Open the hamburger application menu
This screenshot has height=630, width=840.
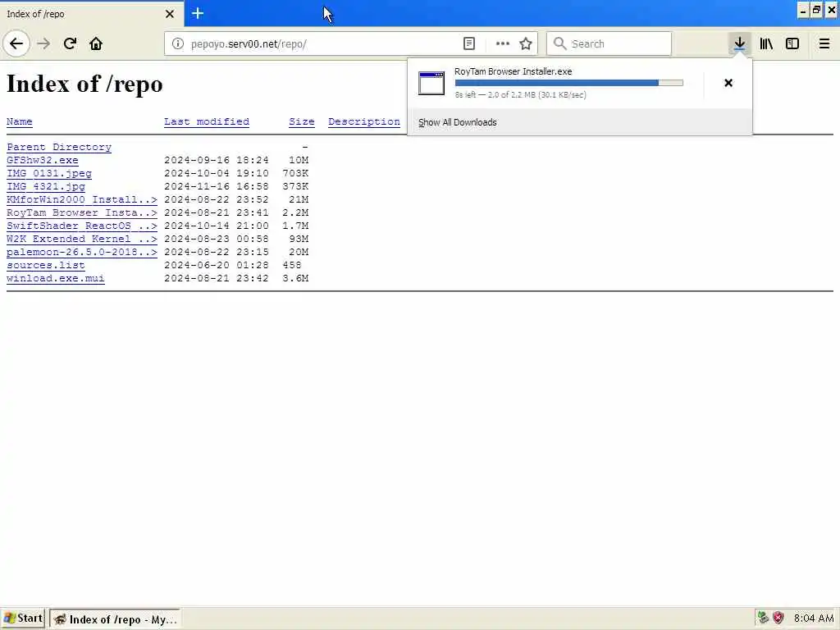(x=824, y=43)
